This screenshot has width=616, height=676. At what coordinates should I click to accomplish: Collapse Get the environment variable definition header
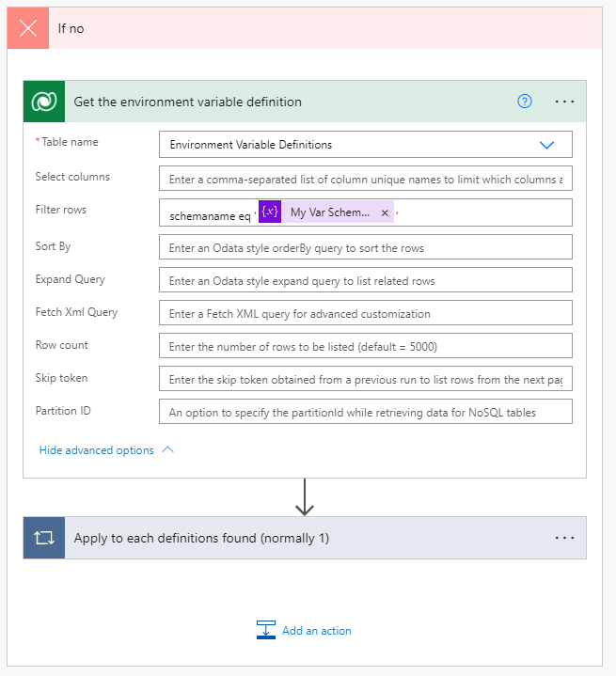click(x=305, y=102)
